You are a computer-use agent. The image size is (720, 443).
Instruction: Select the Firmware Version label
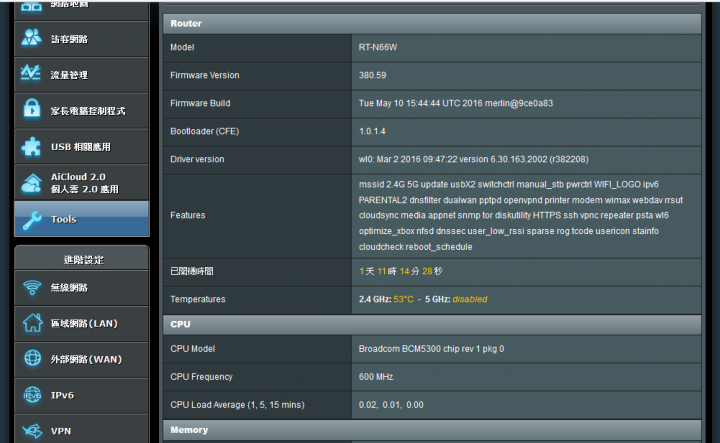(x=204, y=75)
